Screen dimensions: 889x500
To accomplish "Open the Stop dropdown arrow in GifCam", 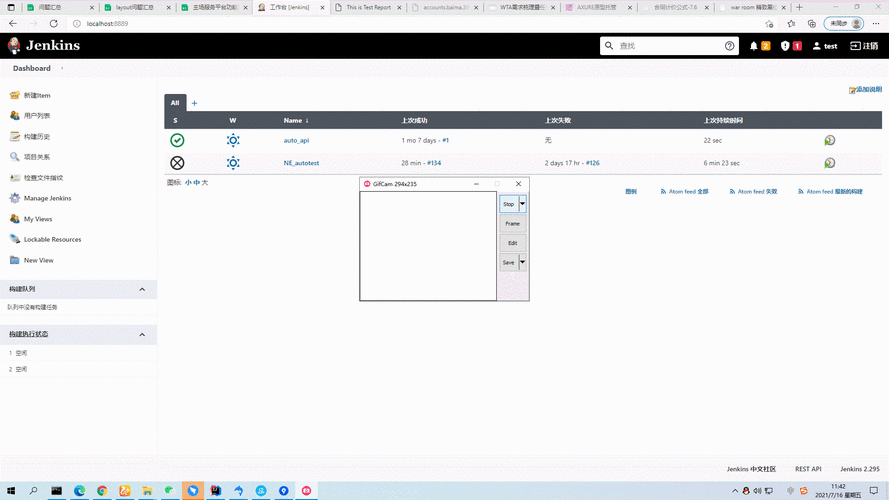I will (522, 204).
